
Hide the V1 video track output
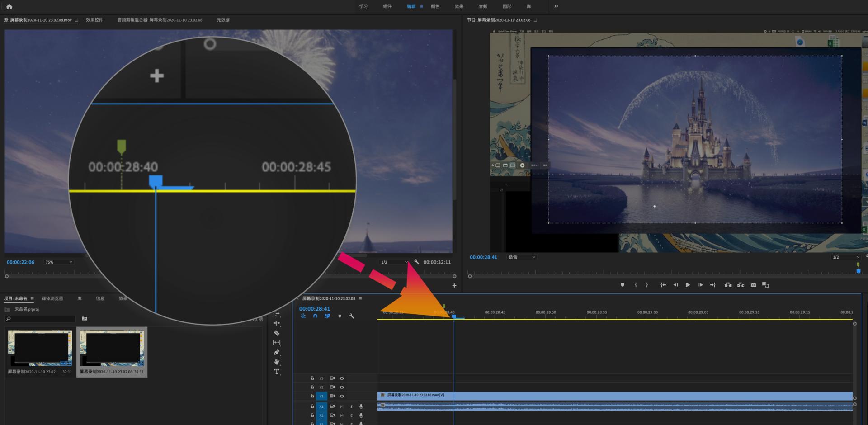pos(342,396)
